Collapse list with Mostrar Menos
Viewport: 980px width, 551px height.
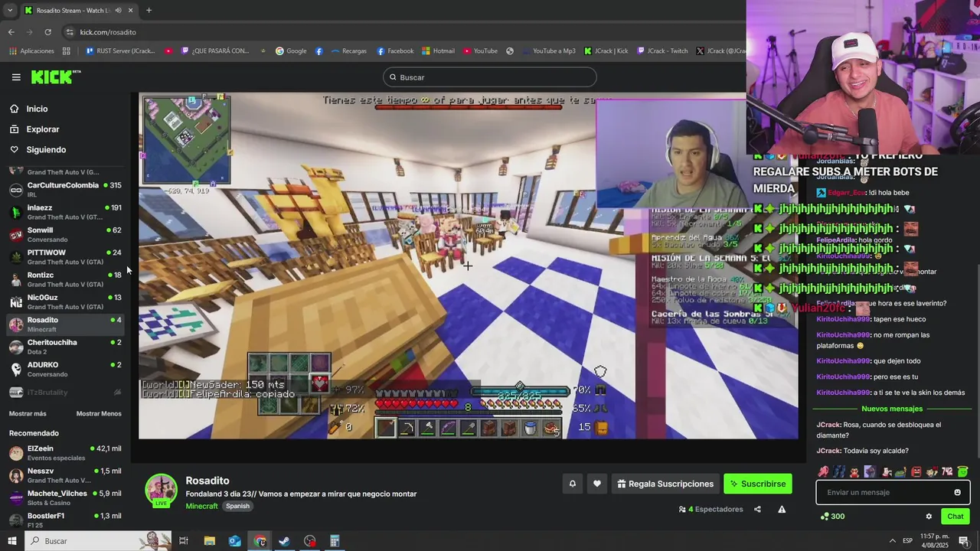[x=99, y=414]
